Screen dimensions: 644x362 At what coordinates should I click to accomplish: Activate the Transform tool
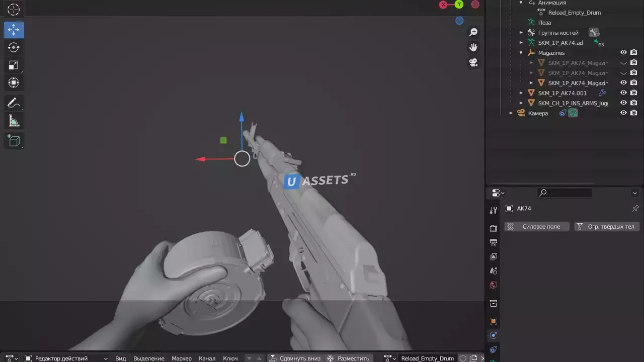(14, 82)
